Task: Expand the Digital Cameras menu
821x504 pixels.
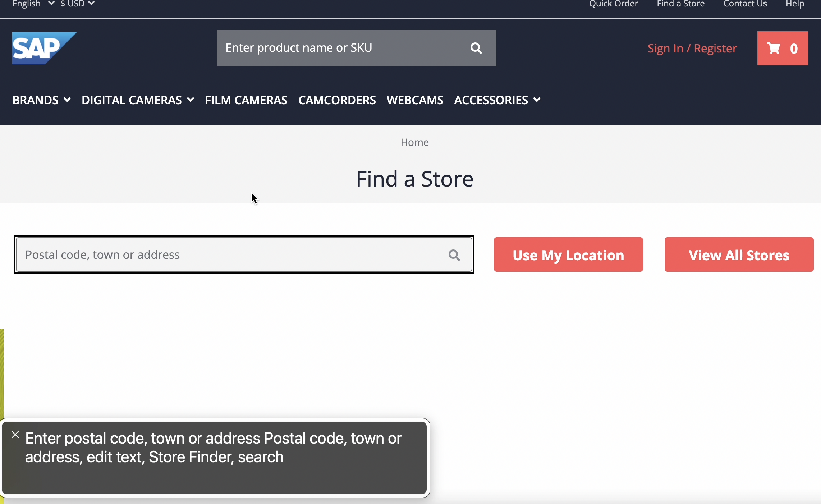Action: click(138, 100)
